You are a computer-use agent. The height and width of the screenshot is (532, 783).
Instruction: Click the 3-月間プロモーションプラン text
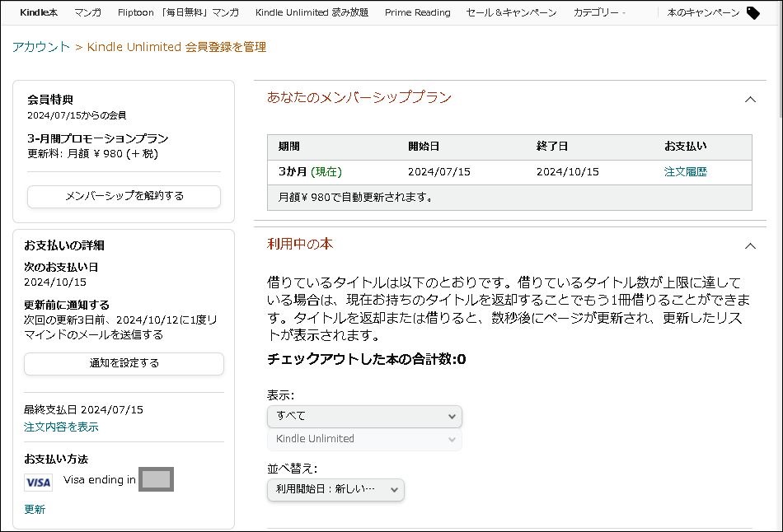click(x=98, y=138)
